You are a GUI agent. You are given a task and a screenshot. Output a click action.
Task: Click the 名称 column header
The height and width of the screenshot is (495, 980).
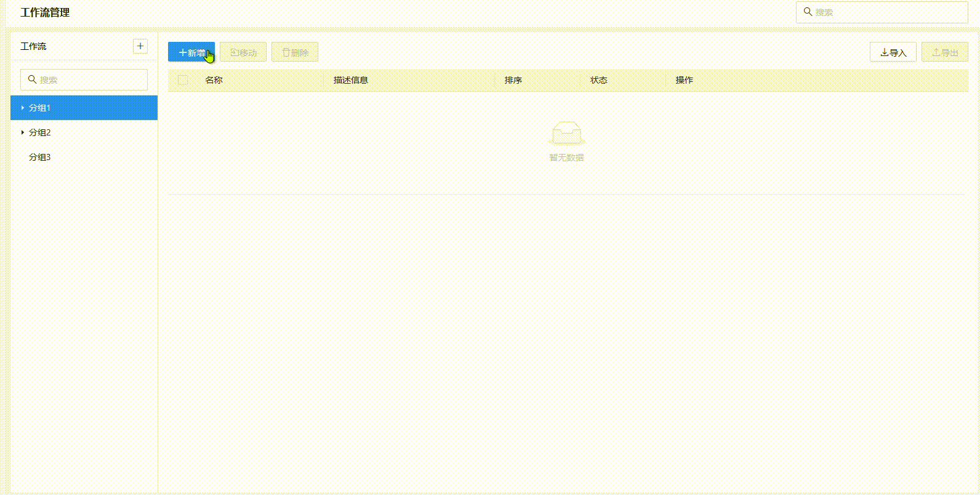coord(214,80)
